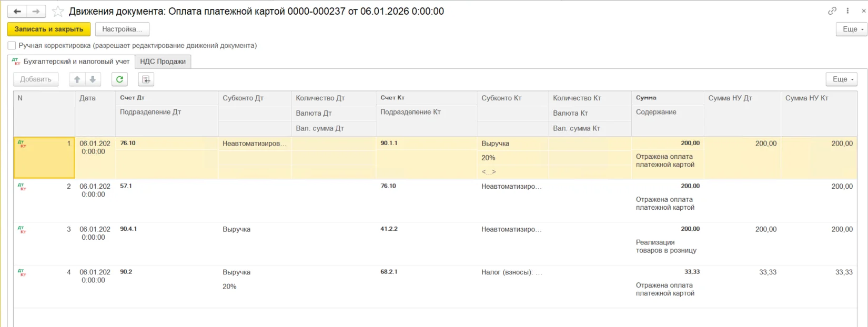Image resolution: width=868 pixels, height=327 pixels.
Task: Click the Добавить button
Action: click(x=36, y=79)
